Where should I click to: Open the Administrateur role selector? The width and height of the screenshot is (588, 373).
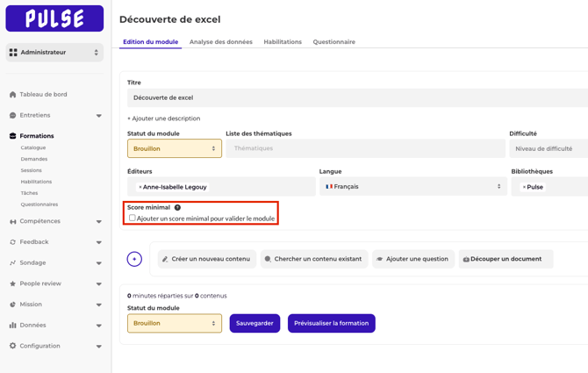click(54, 53)
